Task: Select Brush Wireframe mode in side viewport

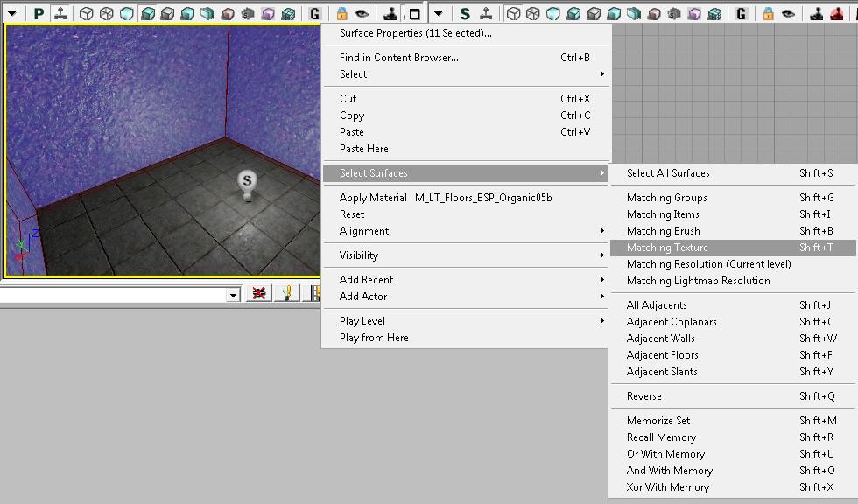Action: (x=513, y=14)
